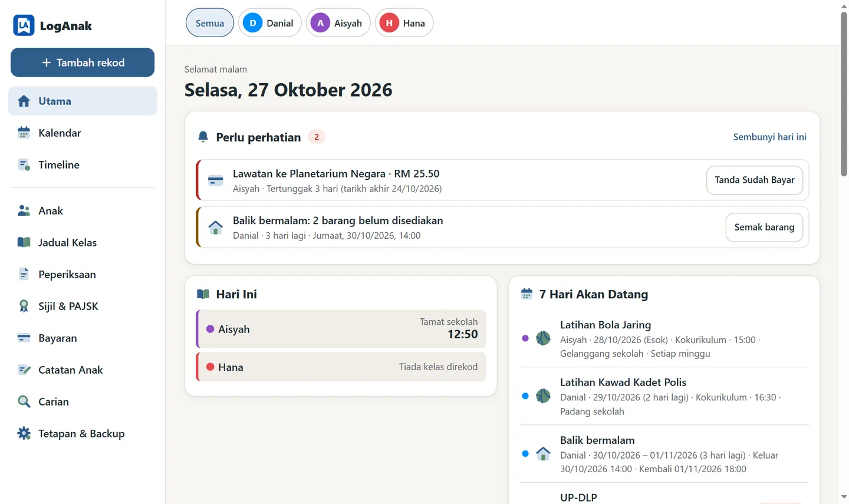Click "Latihan Kawad Kadet Polis" title

[x=623, y=383]
